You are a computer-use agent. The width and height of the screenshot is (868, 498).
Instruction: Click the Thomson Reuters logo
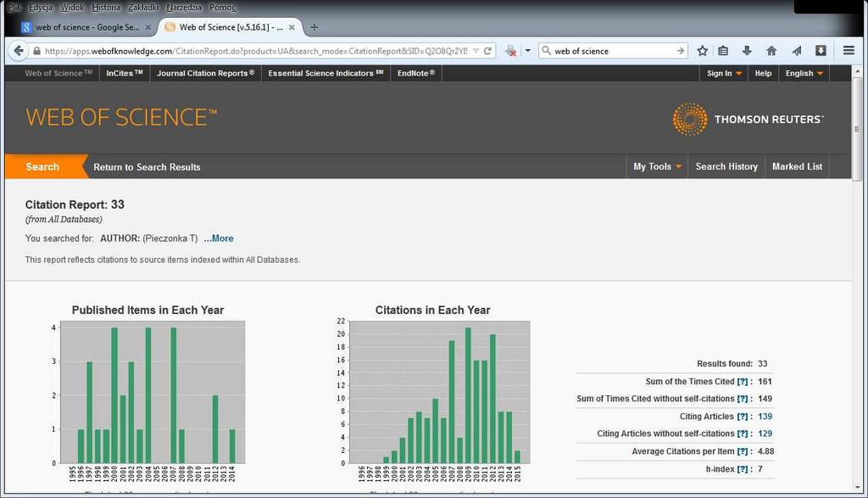click(x=748, y=119)
